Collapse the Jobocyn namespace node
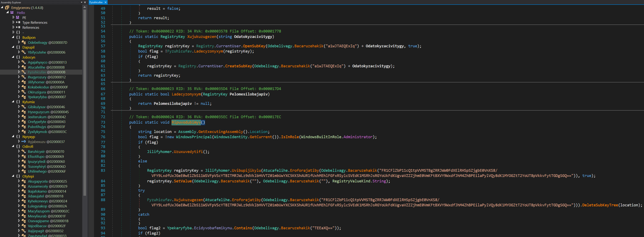Viewport: 644px width, 237px height. [x=13, y=57]
